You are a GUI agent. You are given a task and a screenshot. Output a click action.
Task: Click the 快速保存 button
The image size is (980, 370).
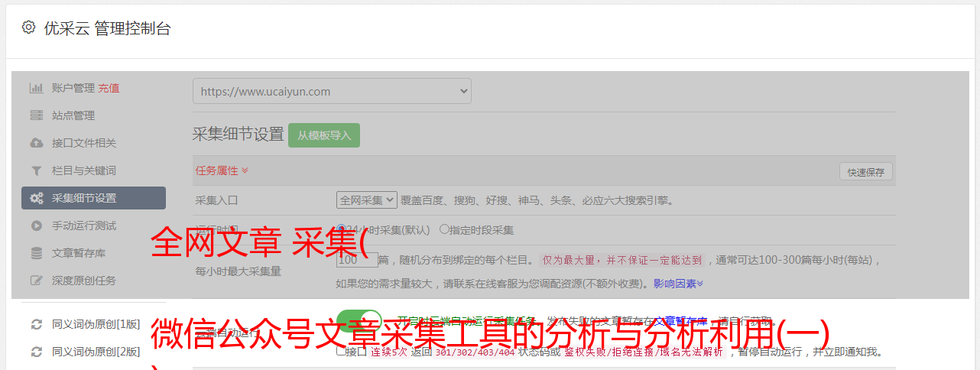(x=865, y=172)
